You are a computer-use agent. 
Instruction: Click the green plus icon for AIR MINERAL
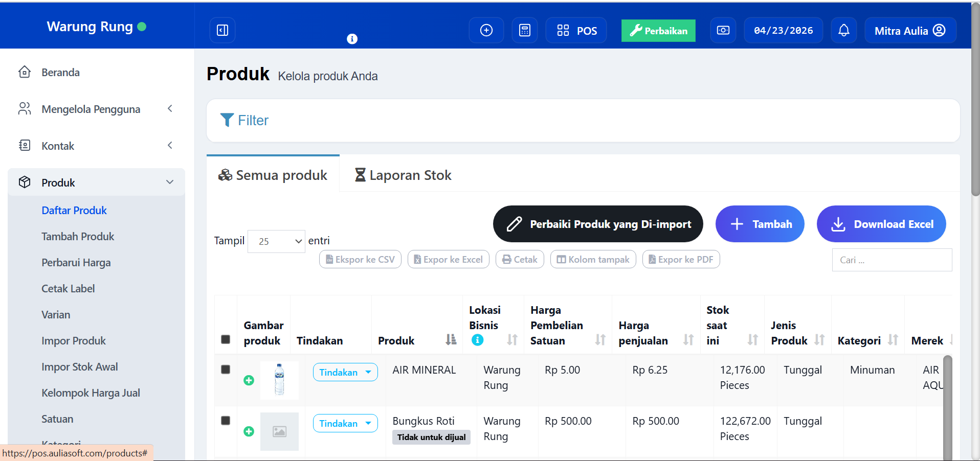point(249,380)
